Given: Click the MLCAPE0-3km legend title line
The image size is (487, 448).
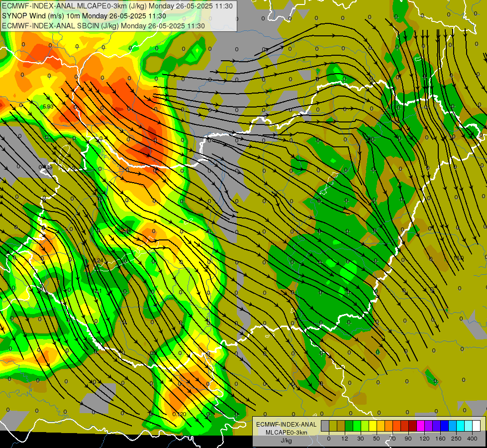Looking at the screenshot, I should tap(286, 433).
